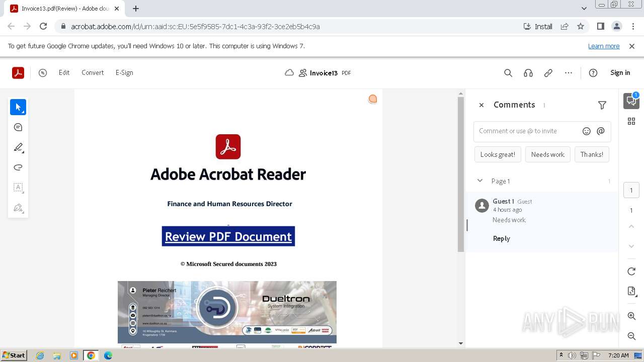This screenshot has height=362, width=644.
Task: Open the more options ellipsis menu
Action: click(x=569, y=73)
